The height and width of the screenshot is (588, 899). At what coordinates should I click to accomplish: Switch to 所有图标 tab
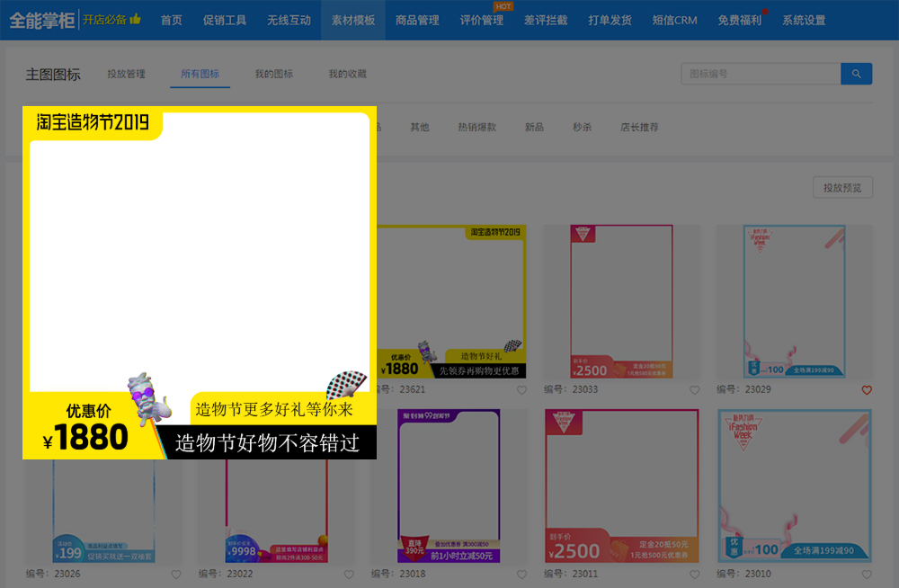tap(200, 74)
